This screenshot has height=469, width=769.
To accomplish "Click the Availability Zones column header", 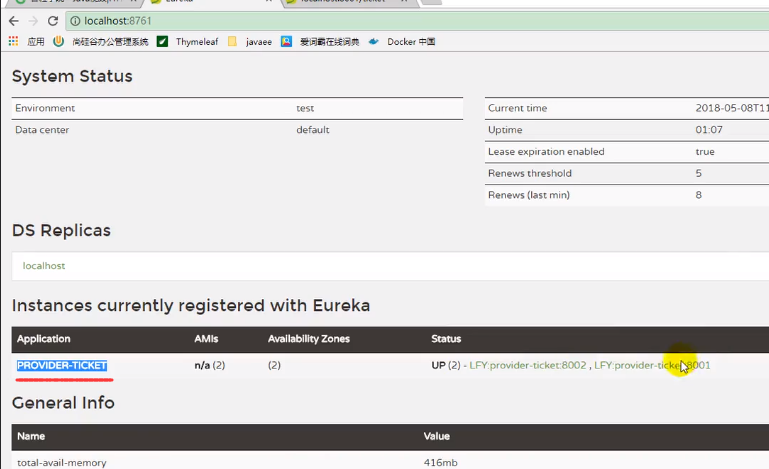I will [308, 339].
